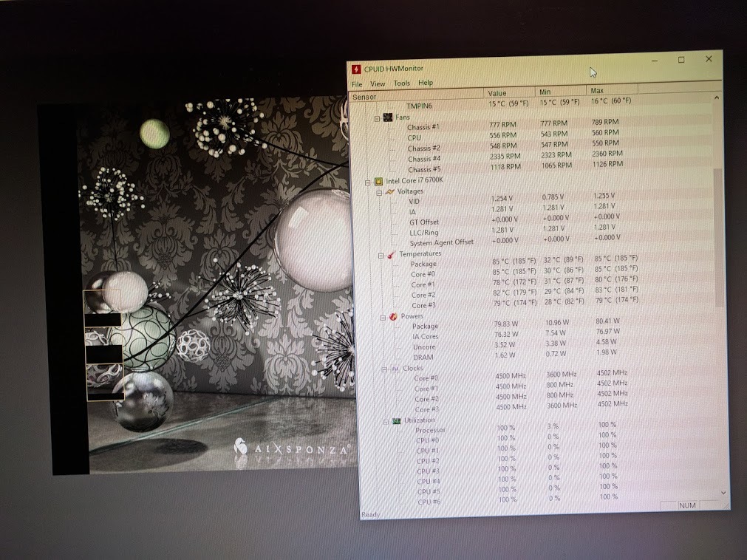
Task: Click the Clocks waveform icon
Action: (x=395, y=369)
